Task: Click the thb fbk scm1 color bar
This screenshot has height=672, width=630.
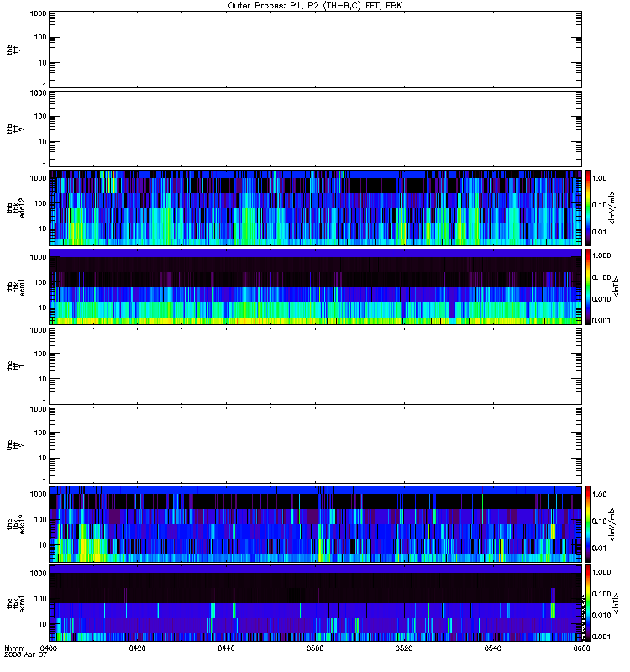Action: [588, 286]
